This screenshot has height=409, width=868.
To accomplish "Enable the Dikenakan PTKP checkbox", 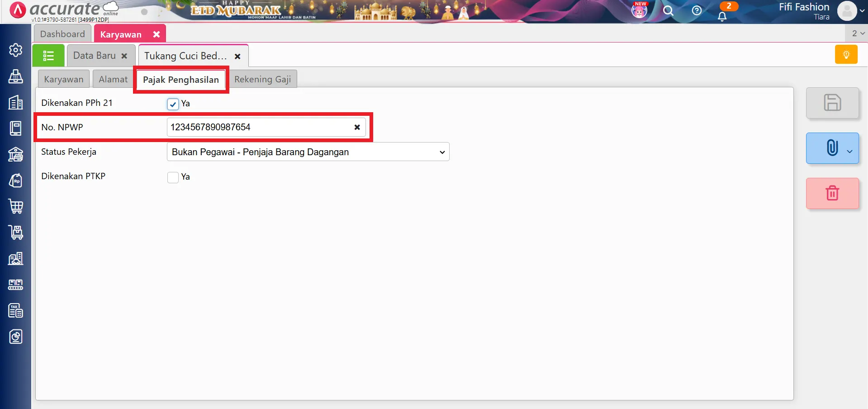I will (173, 177).
